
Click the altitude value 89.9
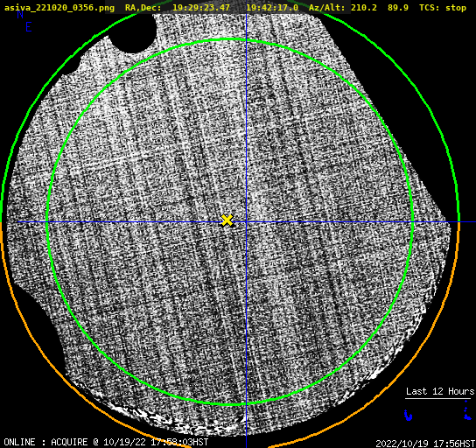[x=397, y=8]
